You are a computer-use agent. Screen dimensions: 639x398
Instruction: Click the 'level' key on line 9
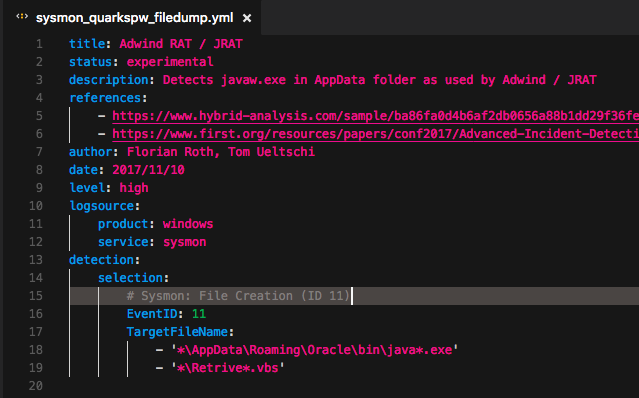(x=87, y=188)
